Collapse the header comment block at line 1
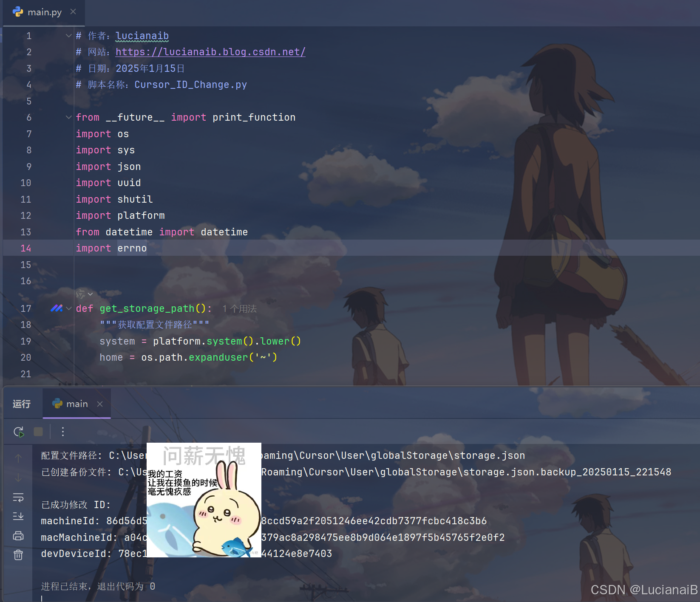 point(68,36)
